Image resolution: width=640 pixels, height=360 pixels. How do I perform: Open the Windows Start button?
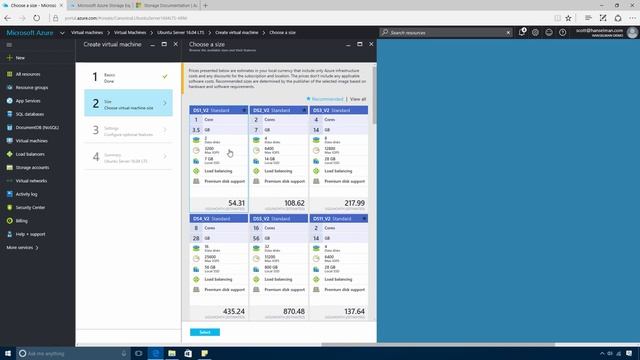coord(7,353)
